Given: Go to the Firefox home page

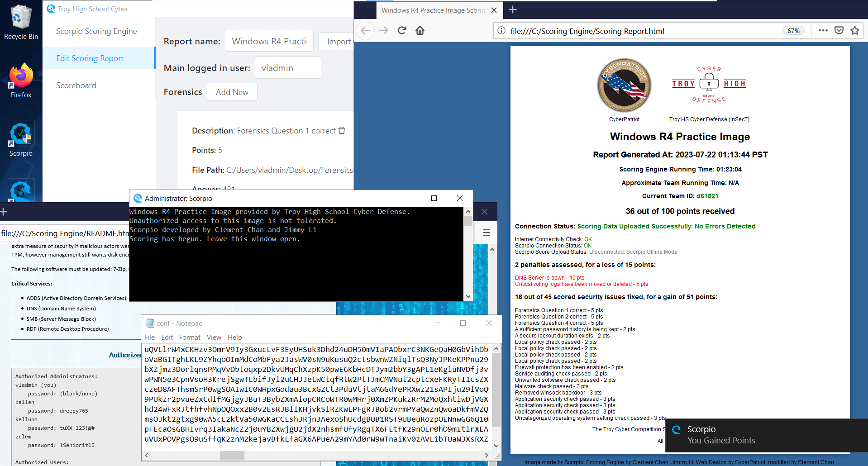Looking at the screenshot, I should (x=420, y=30).
